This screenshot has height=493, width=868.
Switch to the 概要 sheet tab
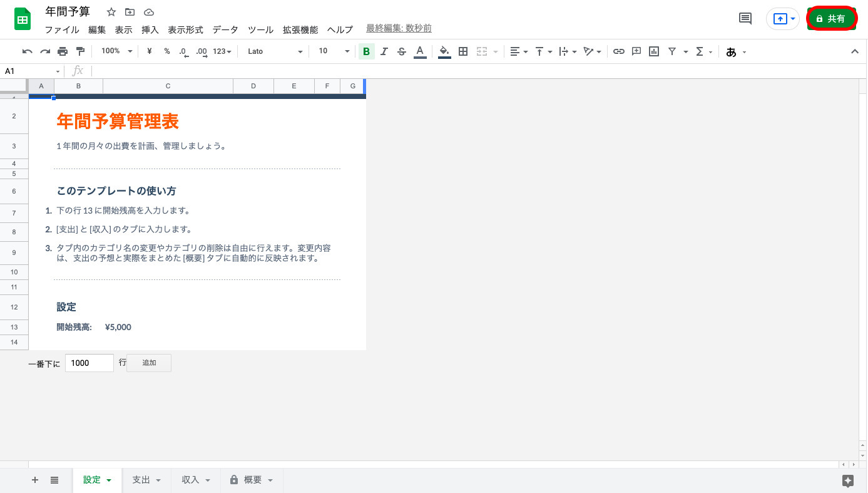tap(252, 480)
